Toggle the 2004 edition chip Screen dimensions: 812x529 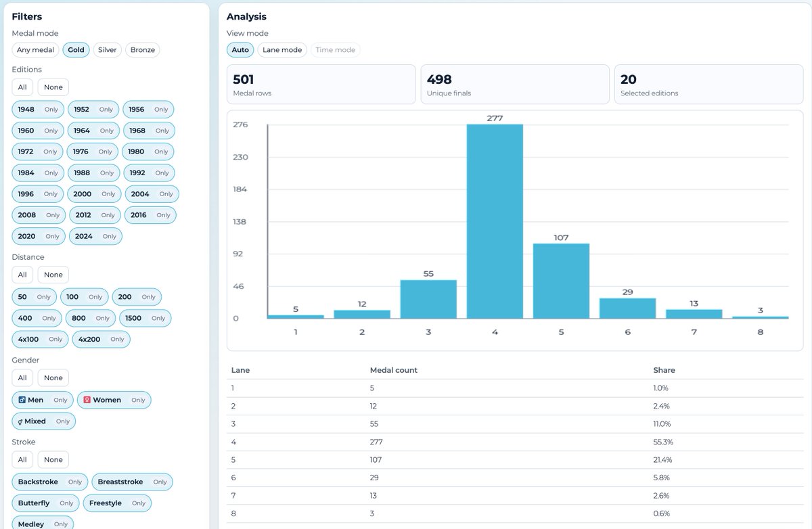point(140,194)
